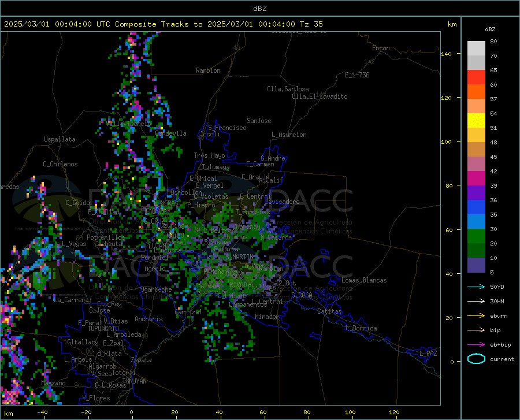The image size is (520, 420).
Task: Click the 30HM white arrow legend icon
Action: click(x=476, y=302)
